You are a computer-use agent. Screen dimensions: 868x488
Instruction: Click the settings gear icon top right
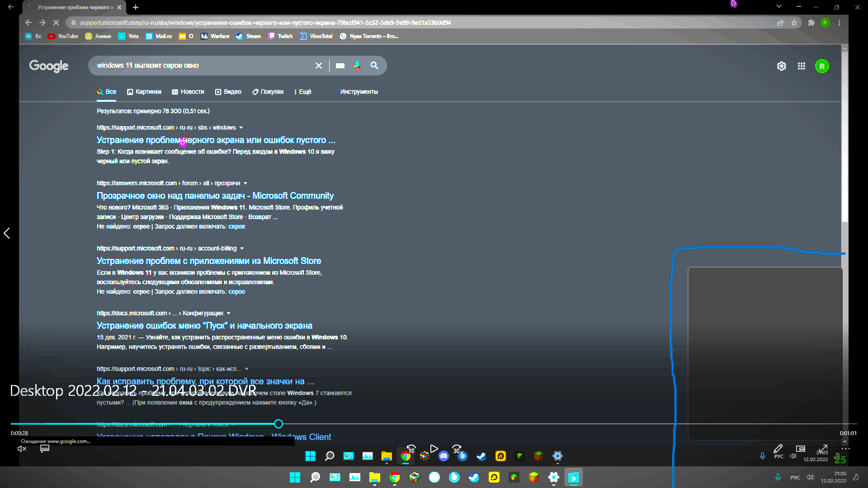click(x=781, y=66)
